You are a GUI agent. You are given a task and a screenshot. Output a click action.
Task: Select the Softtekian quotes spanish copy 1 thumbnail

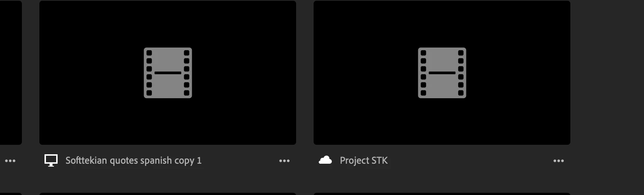[x=168, y=73]
